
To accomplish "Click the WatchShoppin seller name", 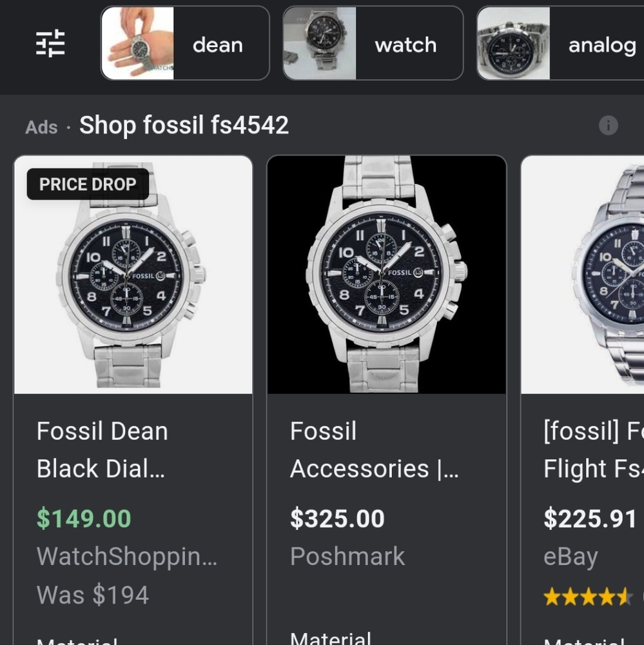I will click(127, 556).
